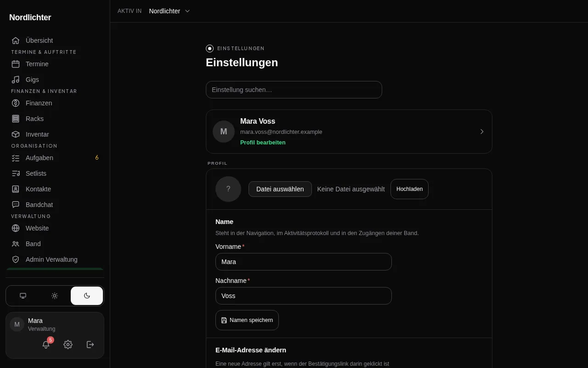This screenshot has width=588, height=368.
Task: Log out using the exit icon
Action: 90,345
